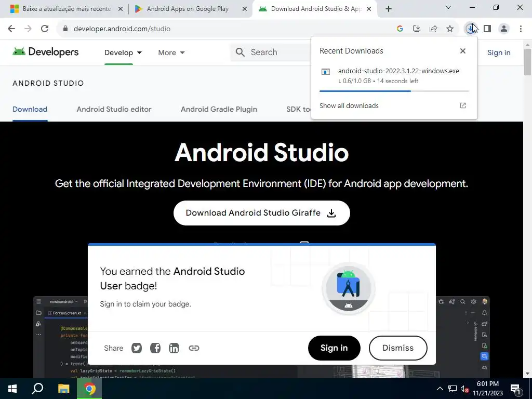Screen dimensions: 532x399
Task: Open the Chrome side panel
Action: tap(487, 29)
